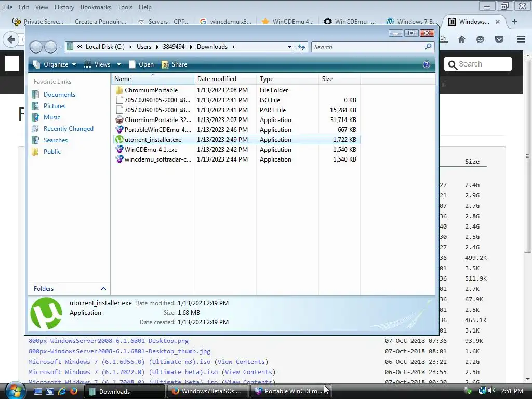Screen dimensions: 532x399
Task: Expand the Folders pane chevron
Action: click(x=103, y=289)
